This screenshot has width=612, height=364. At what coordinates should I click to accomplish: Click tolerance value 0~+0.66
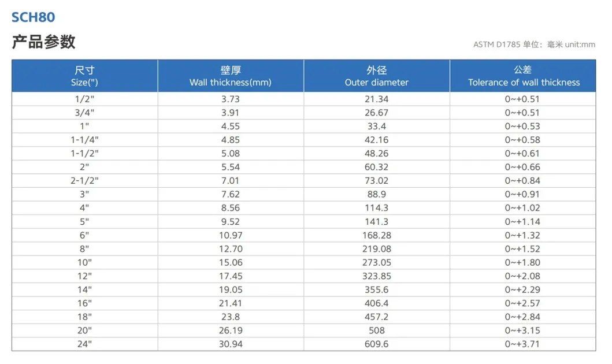522,167
